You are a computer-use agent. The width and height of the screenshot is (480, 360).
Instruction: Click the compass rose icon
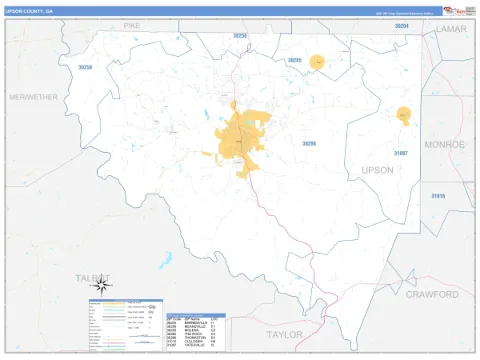(x=102, y=285)
